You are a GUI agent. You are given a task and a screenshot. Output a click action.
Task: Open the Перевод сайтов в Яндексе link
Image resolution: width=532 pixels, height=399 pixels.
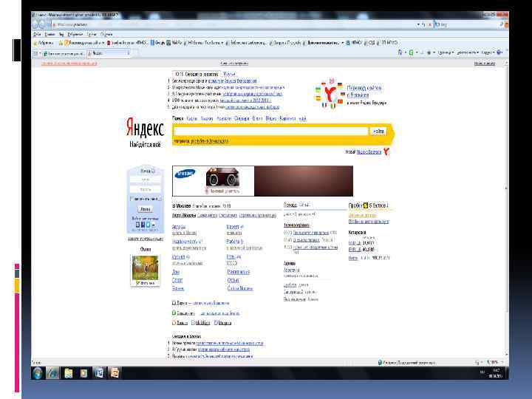pyautogui.click(x=364, y=92)
